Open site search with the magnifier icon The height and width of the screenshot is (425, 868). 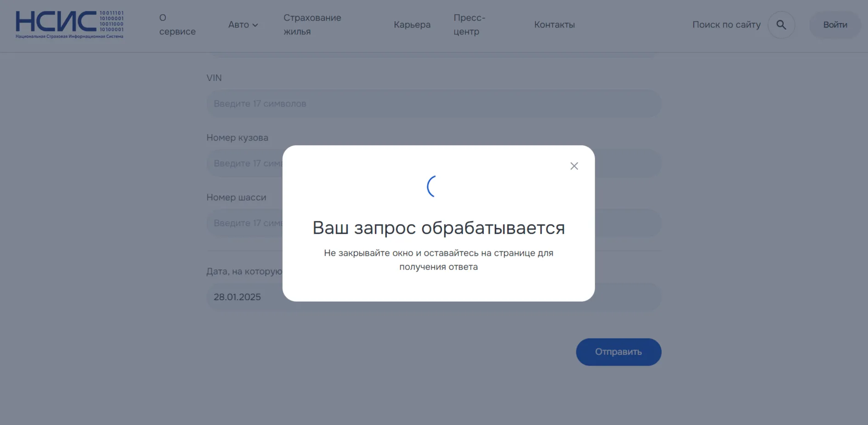tap(781, 25)
